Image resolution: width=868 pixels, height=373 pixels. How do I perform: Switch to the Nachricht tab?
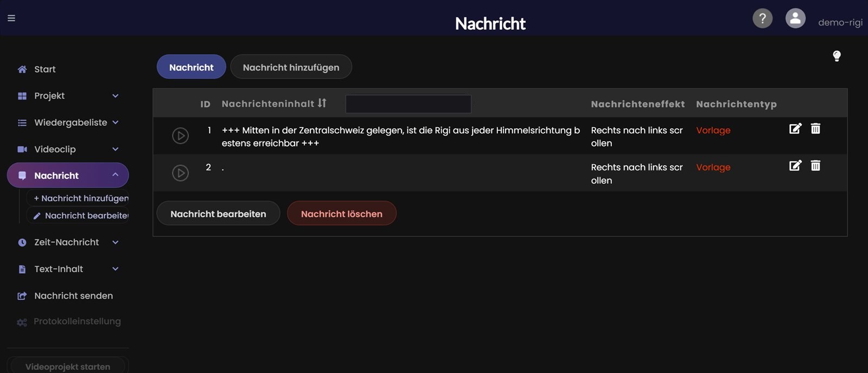[x=192, y=67]
